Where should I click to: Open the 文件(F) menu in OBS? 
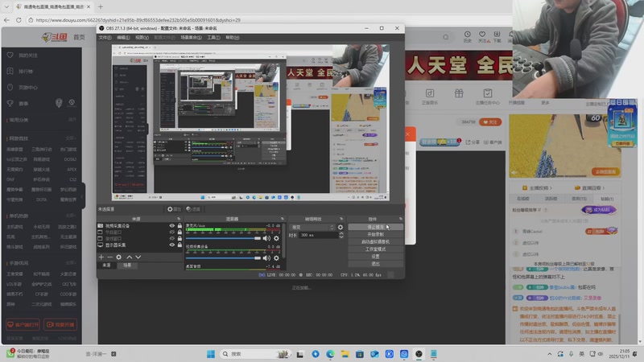[x=105, y=37]
